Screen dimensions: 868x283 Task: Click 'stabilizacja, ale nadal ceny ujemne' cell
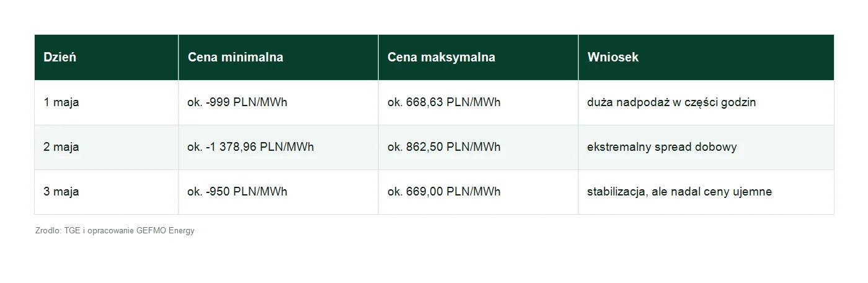point(706,192)
